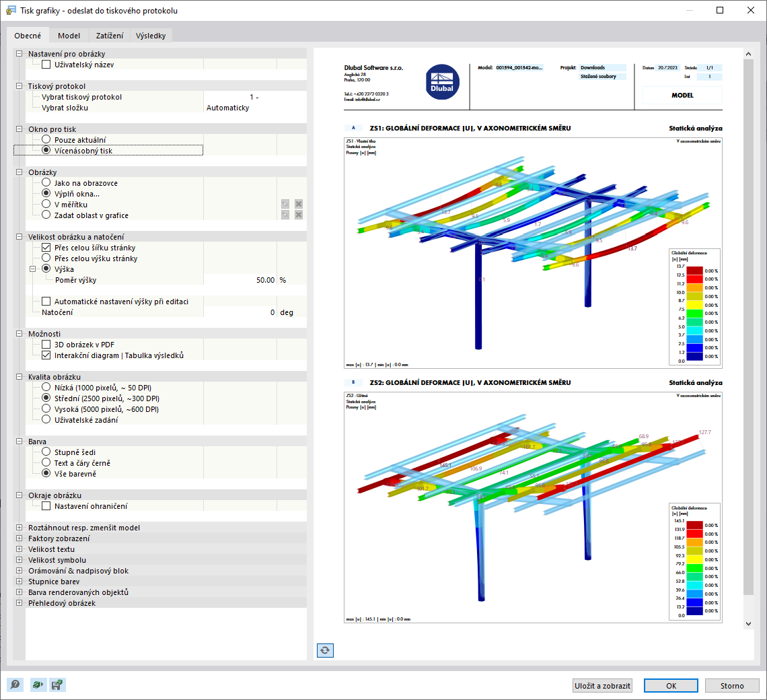767x700 pixels.
Task: Open the Výsledky tab
Action: pos(151,36)
